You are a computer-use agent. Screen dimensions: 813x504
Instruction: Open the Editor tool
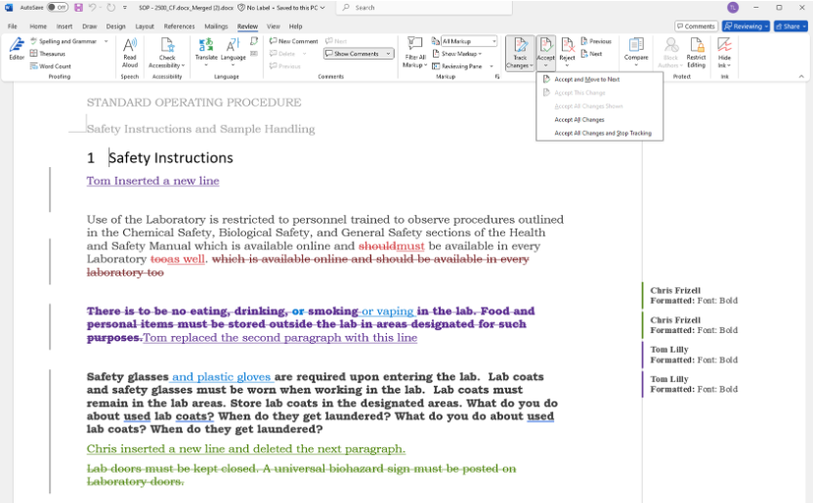[x=17, y=49]
